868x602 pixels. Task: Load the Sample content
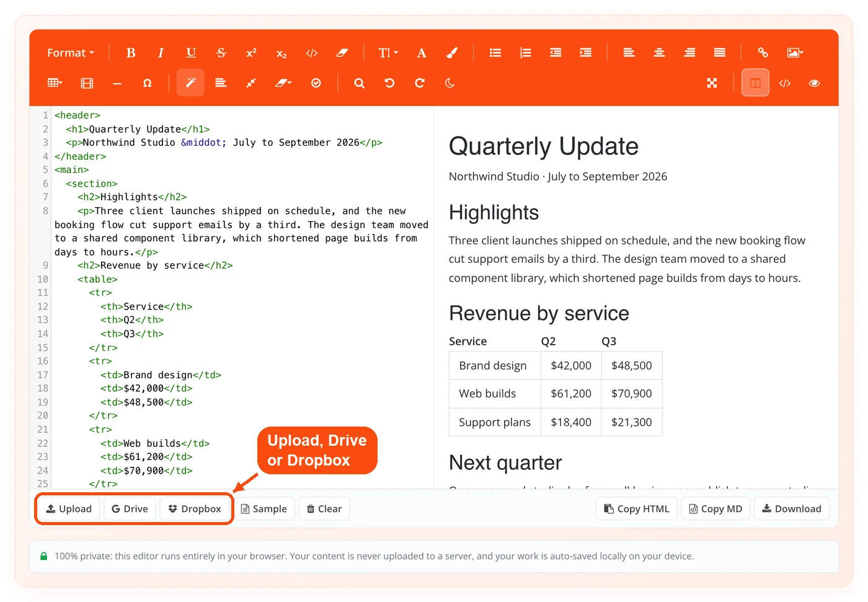click(x=264, y=509)
